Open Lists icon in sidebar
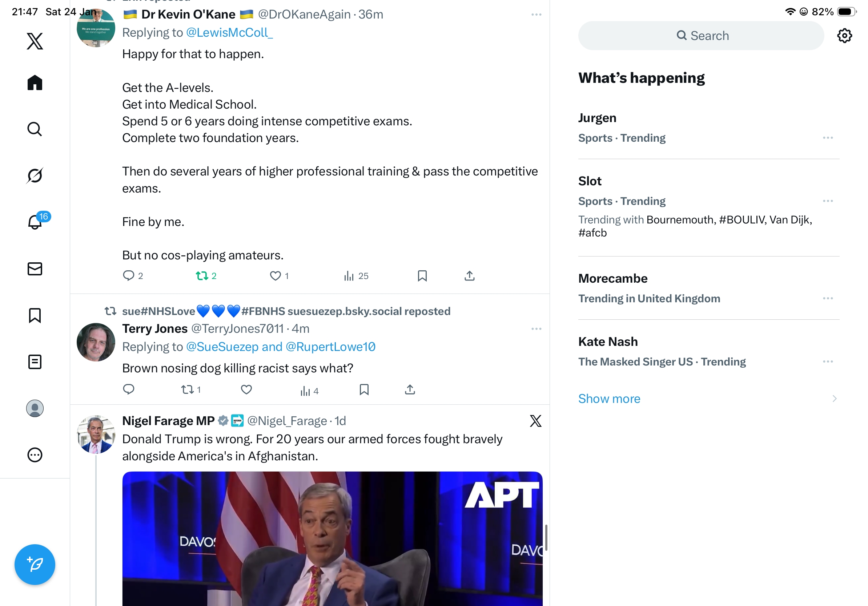868x606 pixels. pos(35,361)
